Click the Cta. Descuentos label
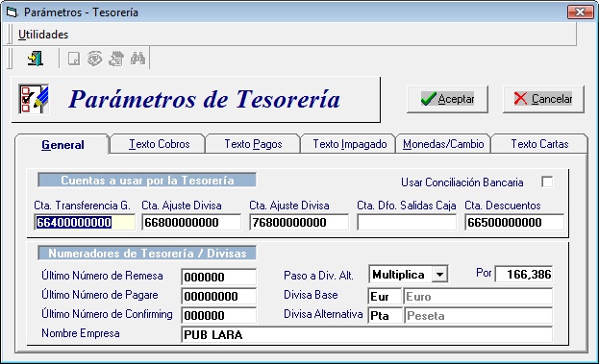 click(x=503, y=206)
